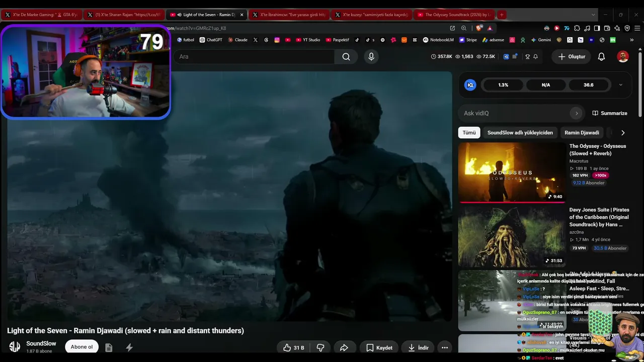Open the Gemini bookmark

[541, 40]
